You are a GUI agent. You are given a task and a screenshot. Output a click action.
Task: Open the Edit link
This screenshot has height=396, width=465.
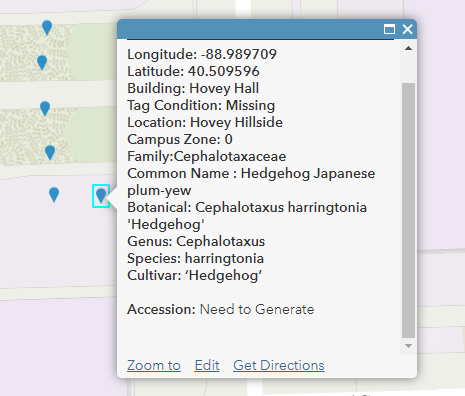[207, 365]
